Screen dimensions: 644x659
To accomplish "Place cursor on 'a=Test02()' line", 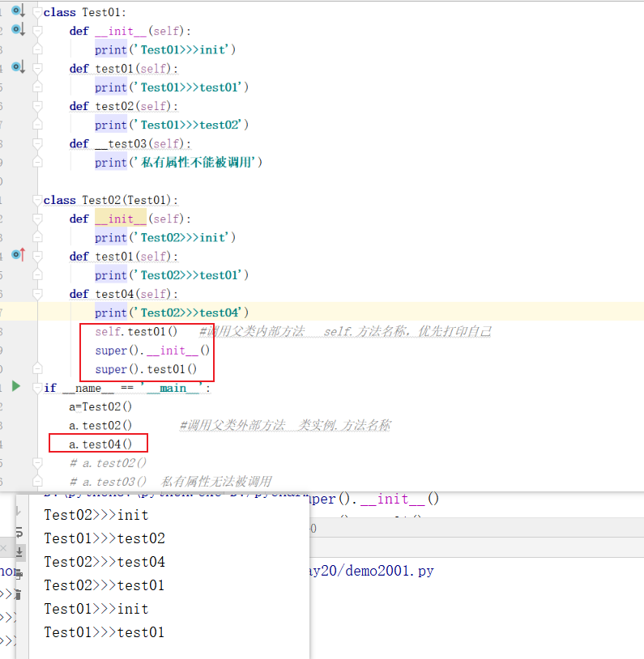I will [x=100, y=407].
